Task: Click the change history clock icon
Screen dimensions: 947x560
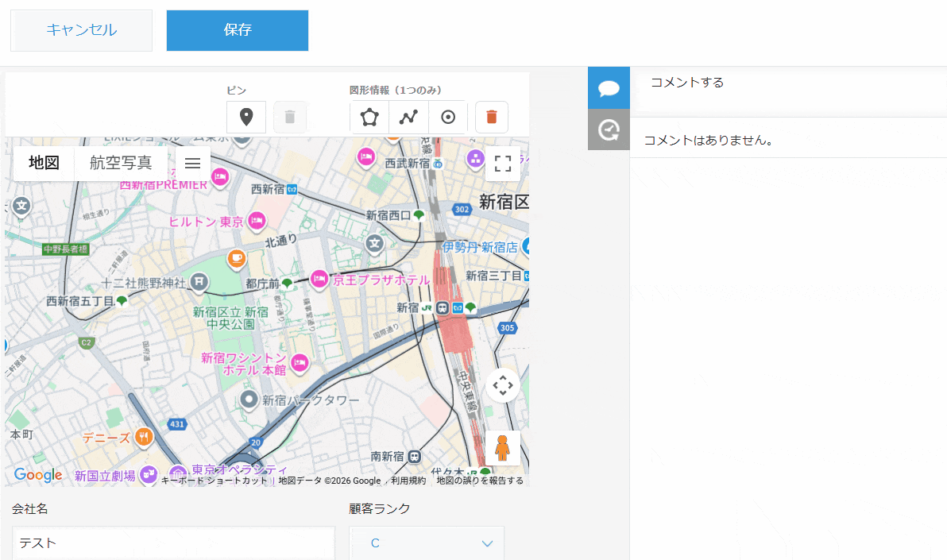Action: [608, 129]
